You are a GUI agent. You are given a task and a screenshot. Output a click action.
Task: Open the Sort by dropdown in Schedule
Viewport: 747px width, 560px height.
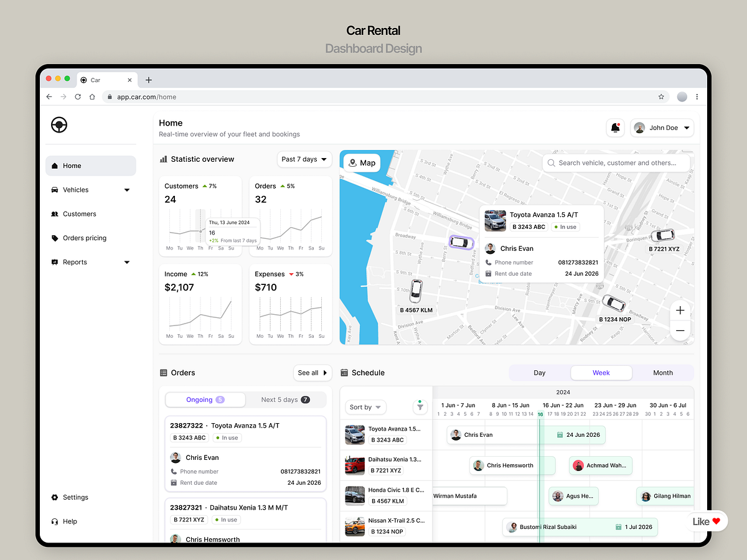tap(365, 406)
